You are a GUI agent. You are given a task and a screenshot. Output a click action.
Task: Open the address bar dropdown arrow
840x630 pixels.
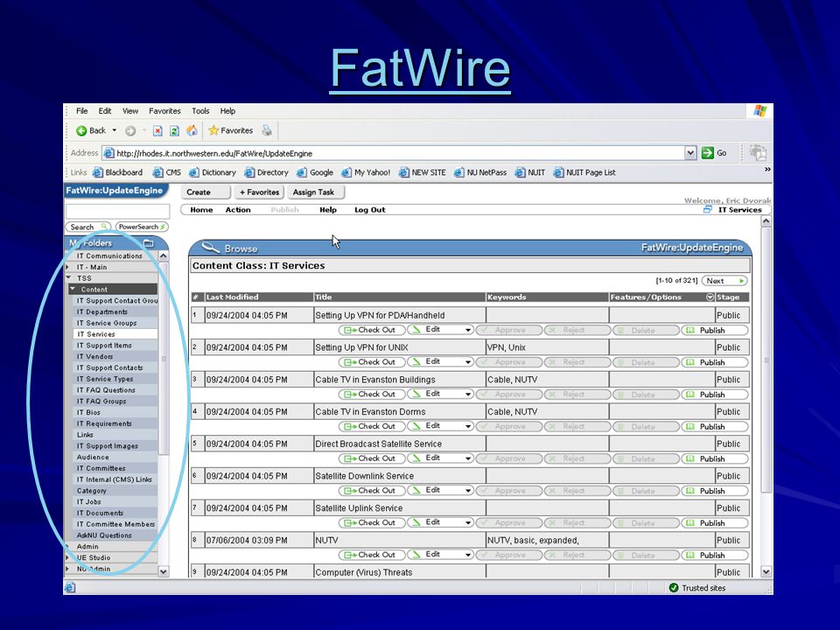click(x=690, y=152)
